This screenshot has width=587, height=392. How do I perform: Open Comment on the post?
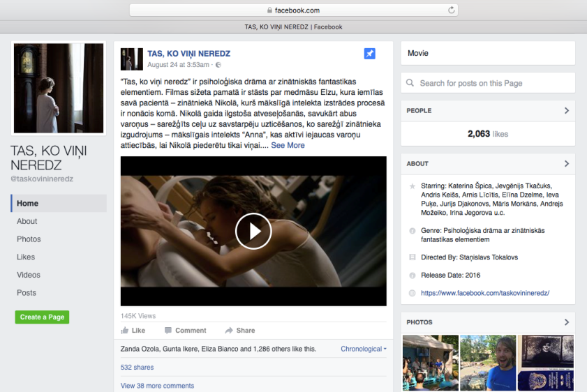(x=186, y=331)
